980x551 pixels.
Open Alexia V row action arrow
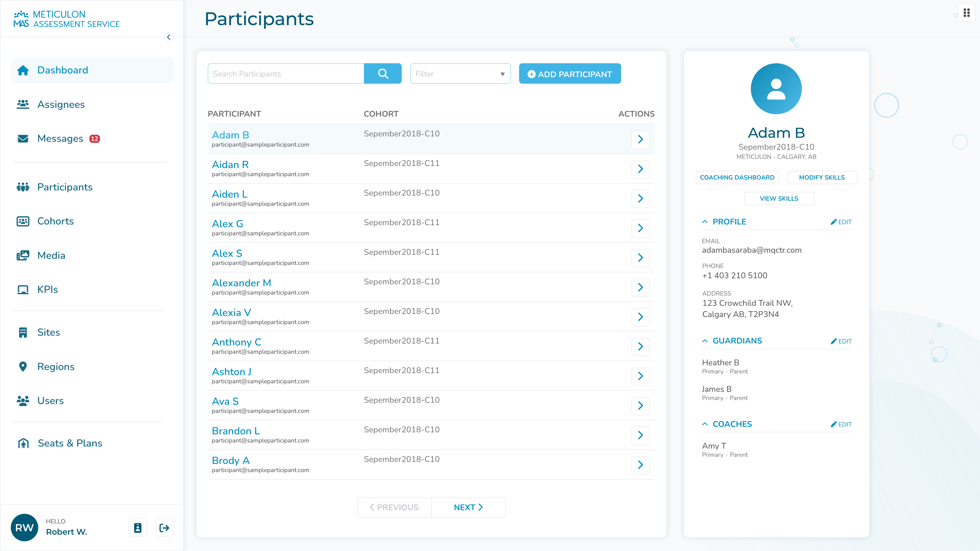pyautogui.click(x=640, y=317)
